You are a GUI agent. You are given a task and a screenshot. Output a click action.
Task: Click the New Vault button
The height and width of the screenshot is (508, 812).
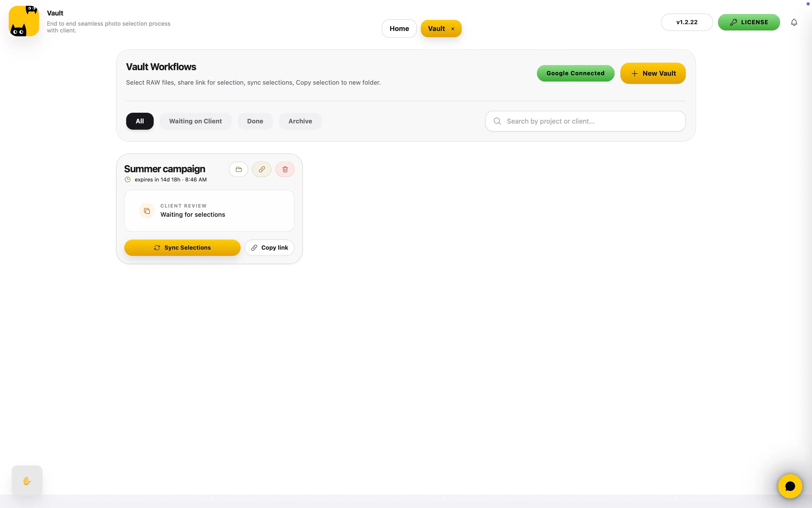(x=653, y=73)
